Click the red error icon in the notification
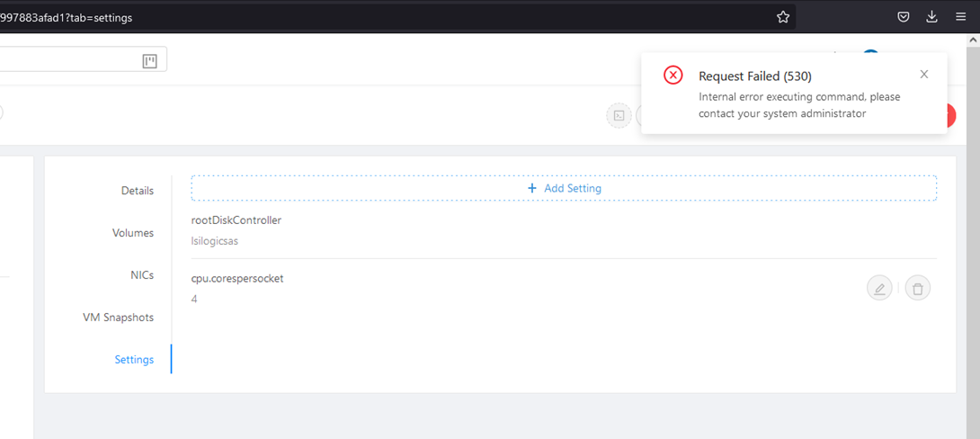Screen dimensions: 980x439 [x=673, y=75]
